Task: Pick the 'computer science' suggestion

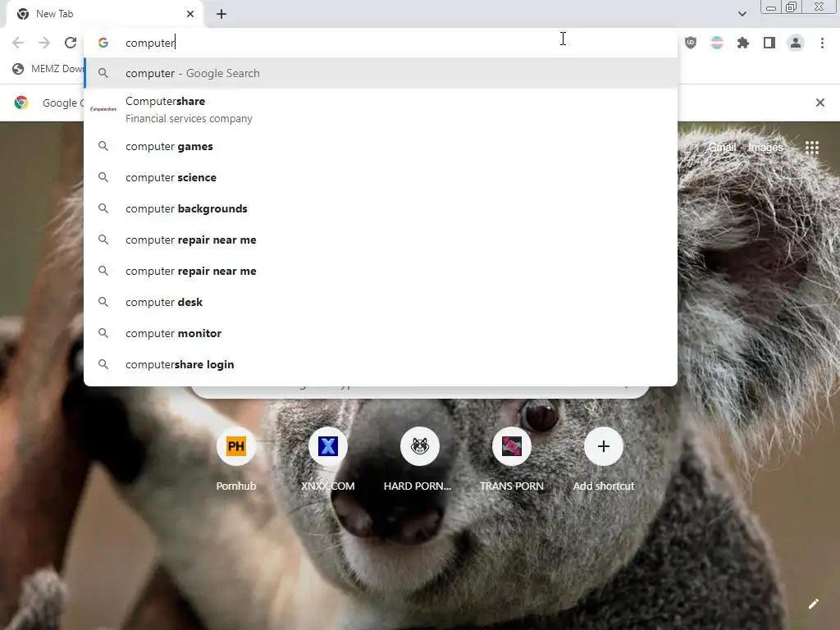Action: point(381,177)
